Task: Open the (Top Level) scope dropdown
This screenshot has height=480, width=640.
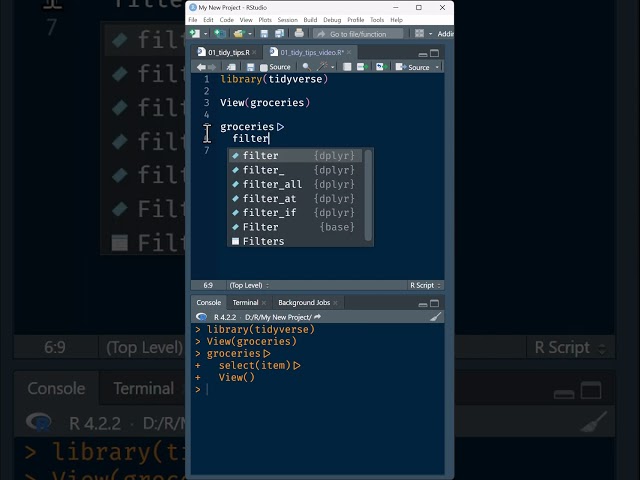Action: pos(249,285)
